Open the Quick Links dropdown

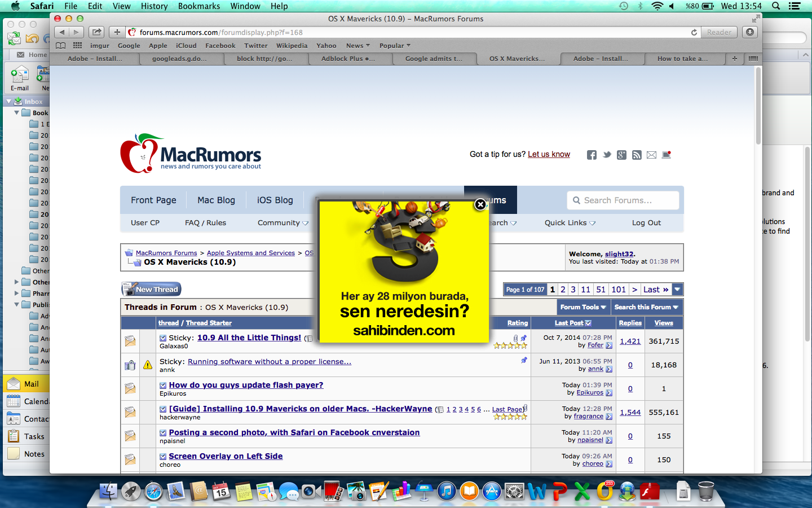pyautogui.click(x=570, y=223)
